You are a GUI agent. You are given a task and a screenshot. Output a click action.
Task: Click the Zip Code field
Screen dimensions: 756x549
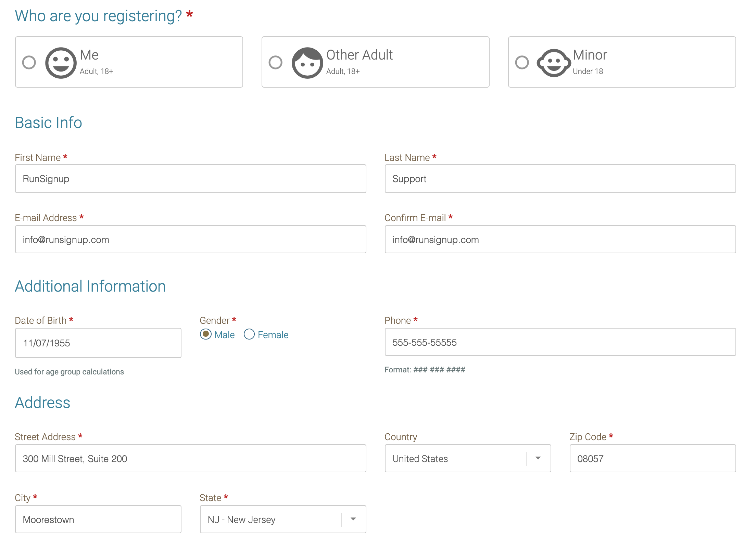[x=652, y=458]
